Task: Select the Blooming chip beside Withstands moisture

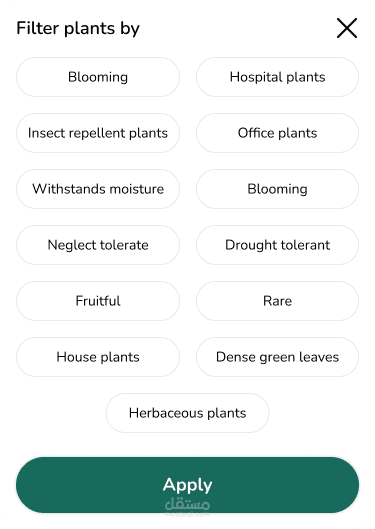Action: point(277,189)
